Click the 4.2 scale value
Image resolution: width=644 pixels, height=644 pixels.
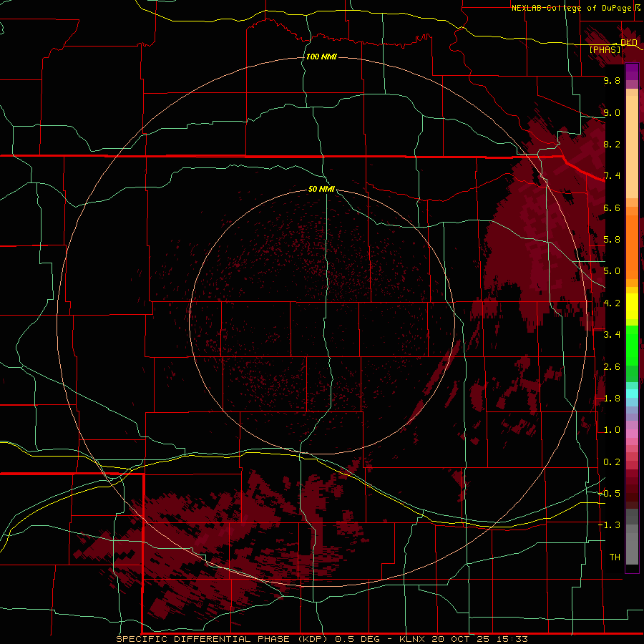[x=612, y=303]
